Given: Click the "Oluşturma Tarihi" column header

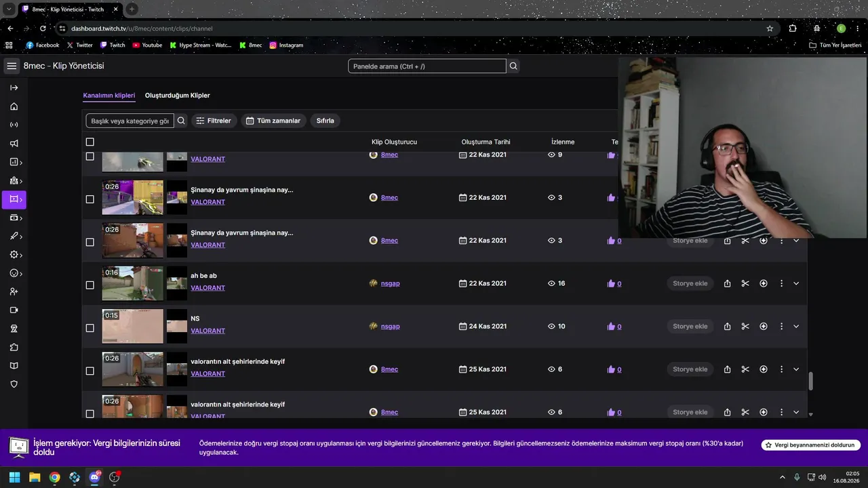Looking at the screenshot, I should coord(486,142).
